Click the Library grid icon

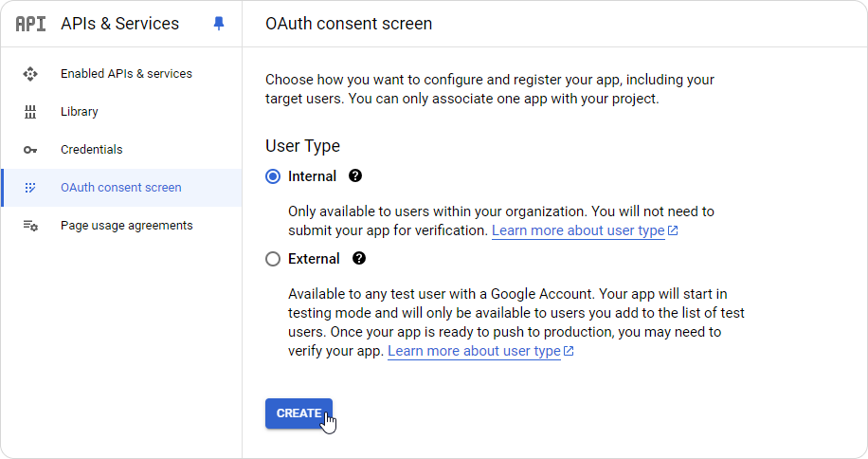click(30, 112)
